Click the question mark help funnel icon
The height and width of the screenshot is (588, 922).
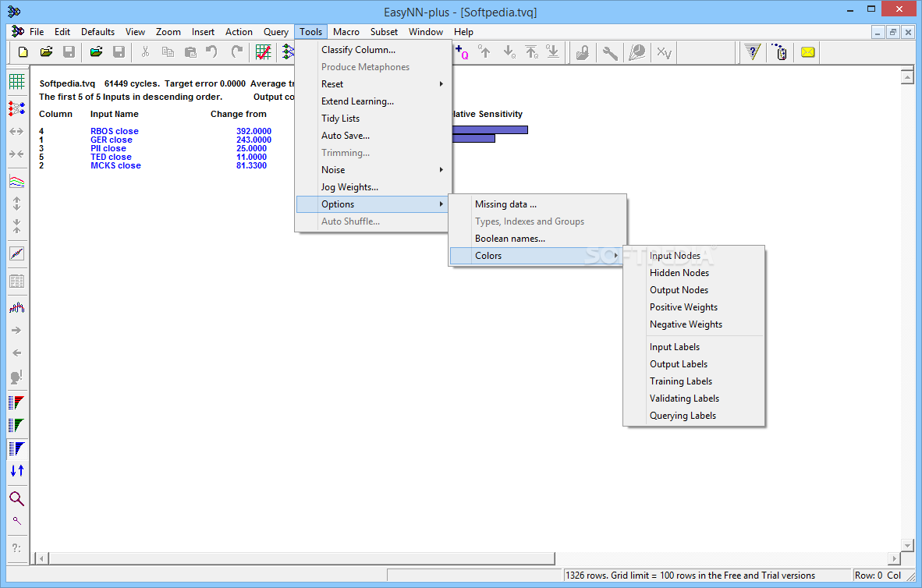[x=753, y=52]
